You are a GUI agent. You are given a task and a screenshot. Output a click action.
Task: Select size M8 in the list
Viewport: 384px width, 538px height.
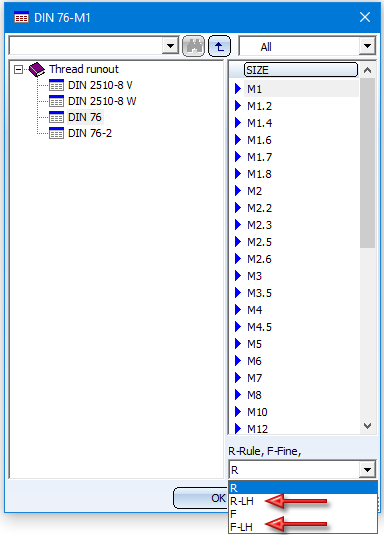click(254, 395)
